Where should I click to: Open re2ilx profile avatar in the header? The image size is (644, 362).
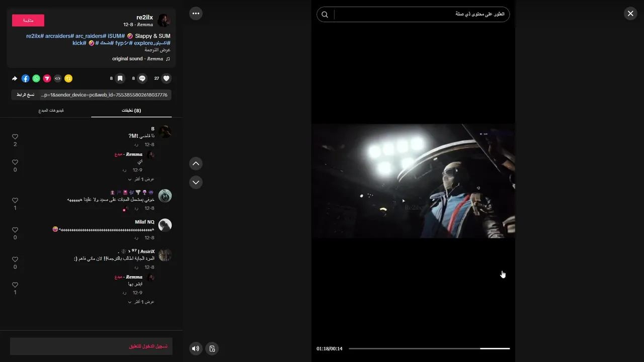[164, 20]
